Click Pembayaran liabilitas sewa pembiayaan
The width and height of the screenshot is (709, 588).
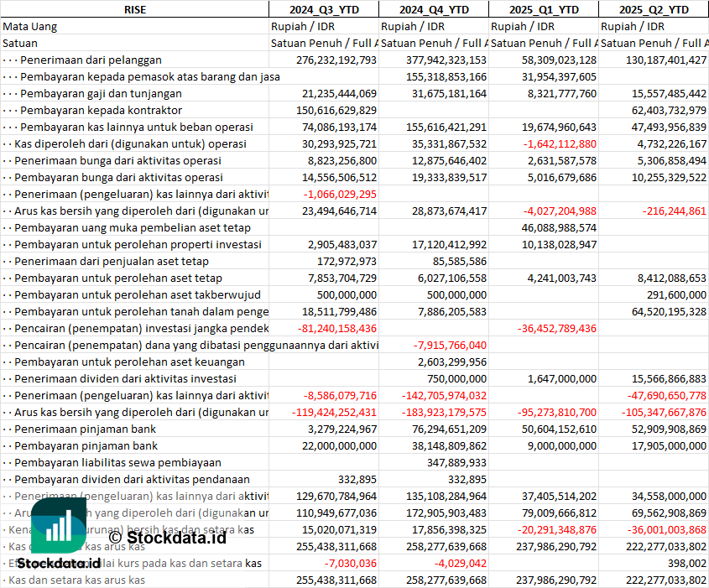click(117, 462)
